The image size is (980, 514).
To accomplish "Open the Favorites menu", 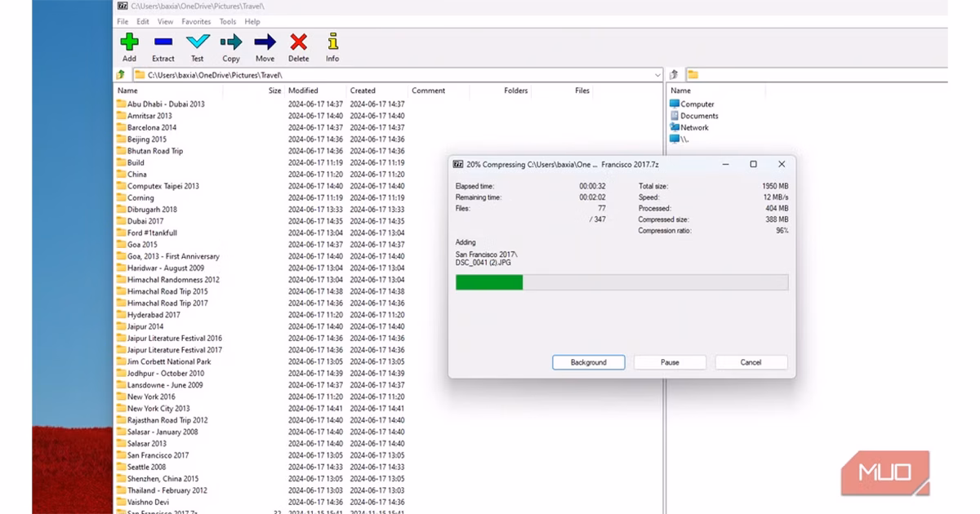I will point(196,21).
